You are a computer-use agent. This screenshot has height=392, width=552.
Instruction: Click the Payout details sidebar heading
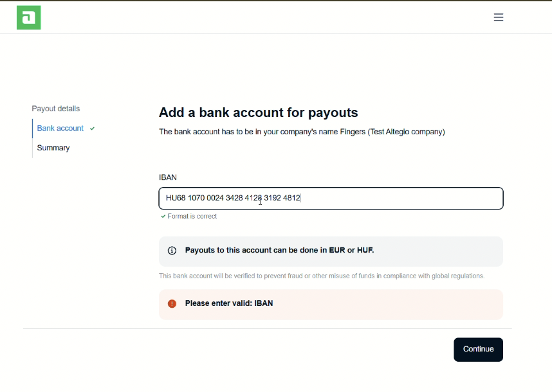tap(56, 109)
